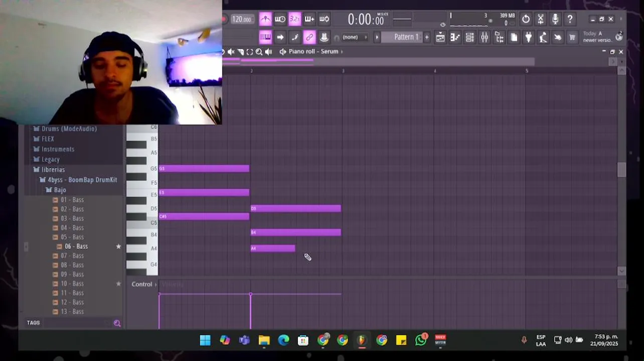
Task: Open File Explorer from the taskbar
Action: tap(264, 340)
